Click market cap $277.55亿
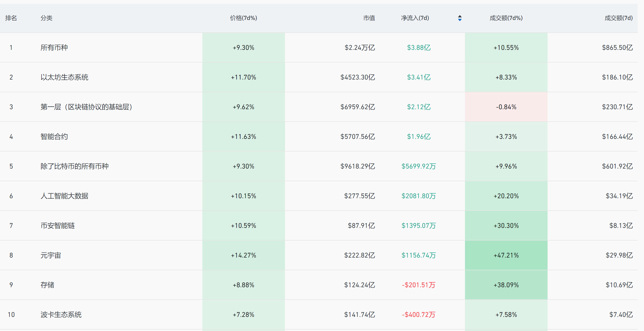The image size is (644, 331). (360, 196)
